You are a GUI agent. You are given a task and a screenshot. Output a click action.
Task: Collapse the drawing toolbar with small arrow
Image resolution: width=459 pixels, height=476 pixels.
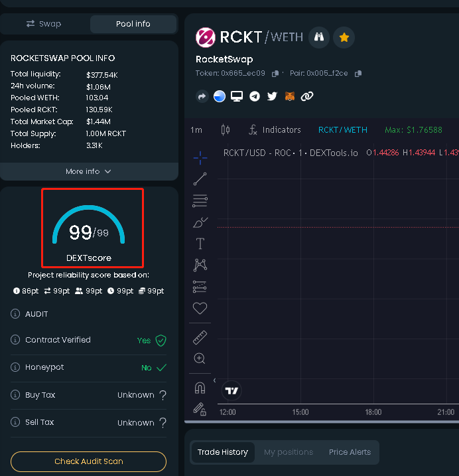point(214,380)
